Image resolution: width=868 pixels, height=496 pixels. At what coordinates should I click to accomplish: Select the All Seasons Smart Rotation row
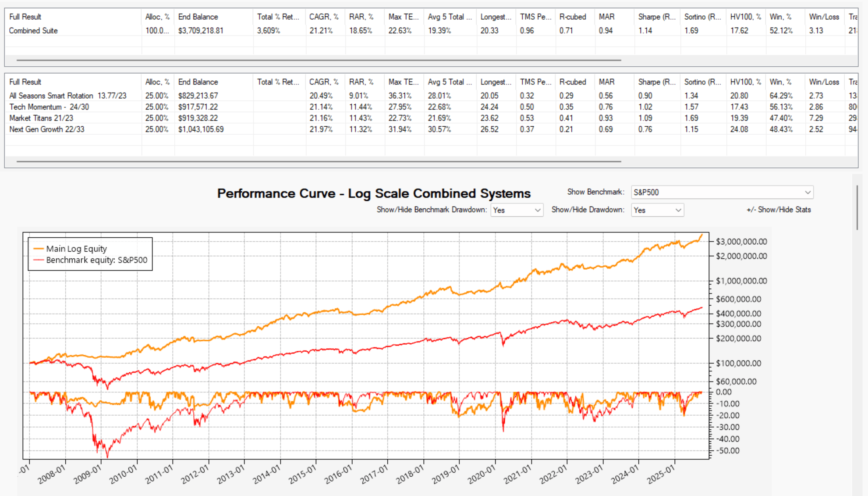point(68,96)
